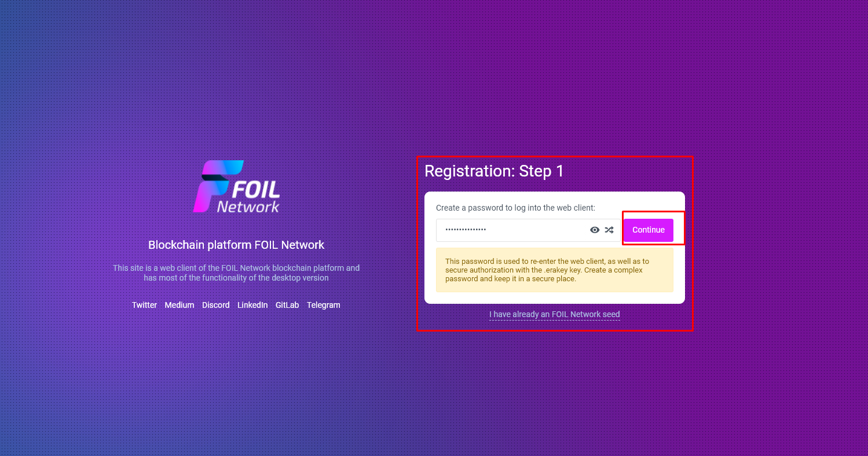Show the password with the eye icon
868x456 pixels.
coord(595,230)
